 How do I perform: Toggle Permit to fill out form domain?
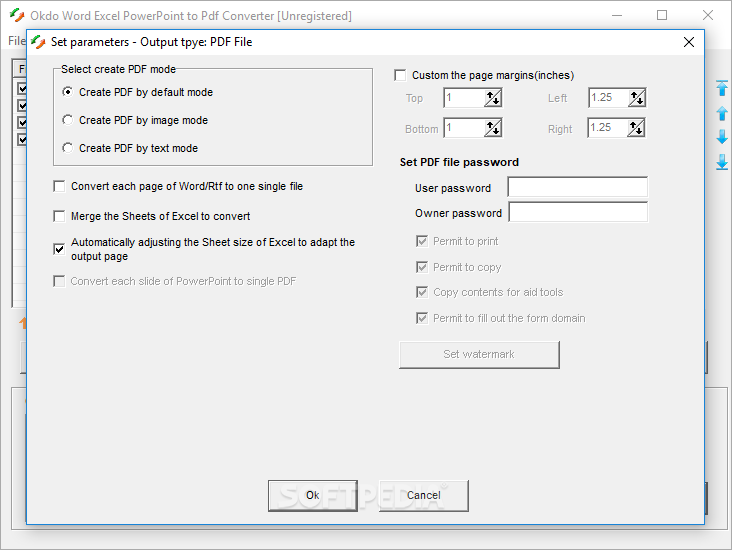[x=422, y=318]
